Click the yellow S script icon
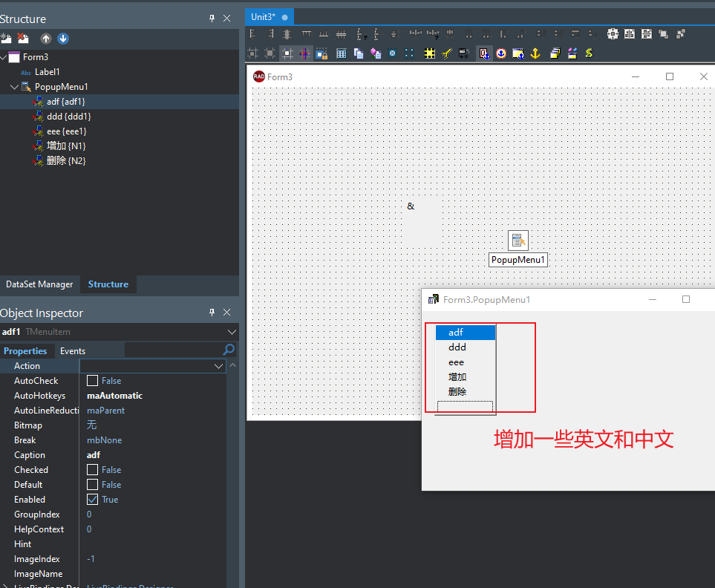The image size is (715, 588). [x=589, y=53]
